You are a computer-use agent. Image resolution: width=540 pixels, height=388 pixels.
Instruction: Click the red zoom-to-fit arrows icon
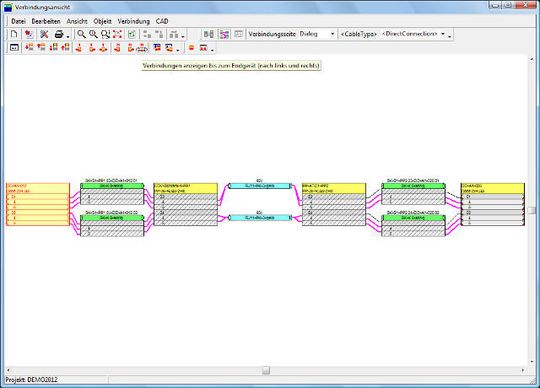pos(117,34)
